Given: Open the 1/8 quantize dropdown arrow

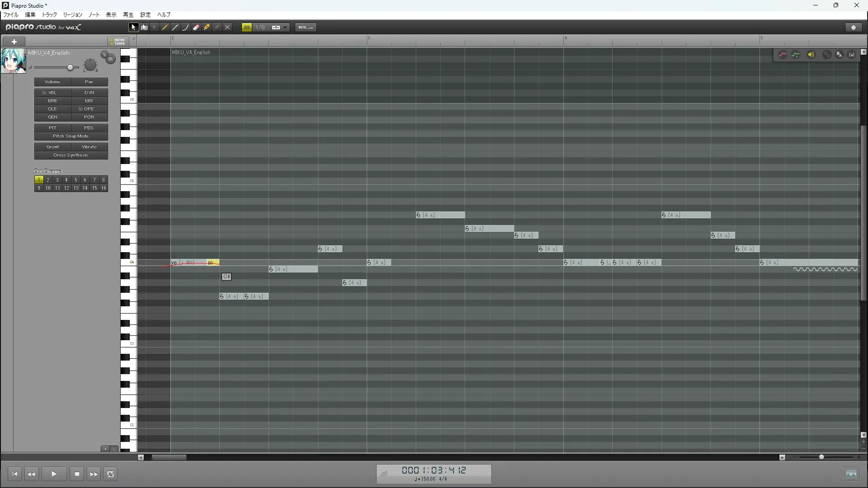Looking at the screenshot, I should coord(285,28).
